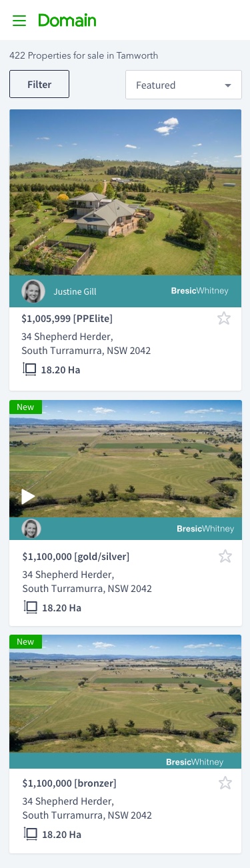Open the $1,005,999 [PPElite] listing price
The width and height of the screenshot is (250, 868).
[x=67, y=319]
